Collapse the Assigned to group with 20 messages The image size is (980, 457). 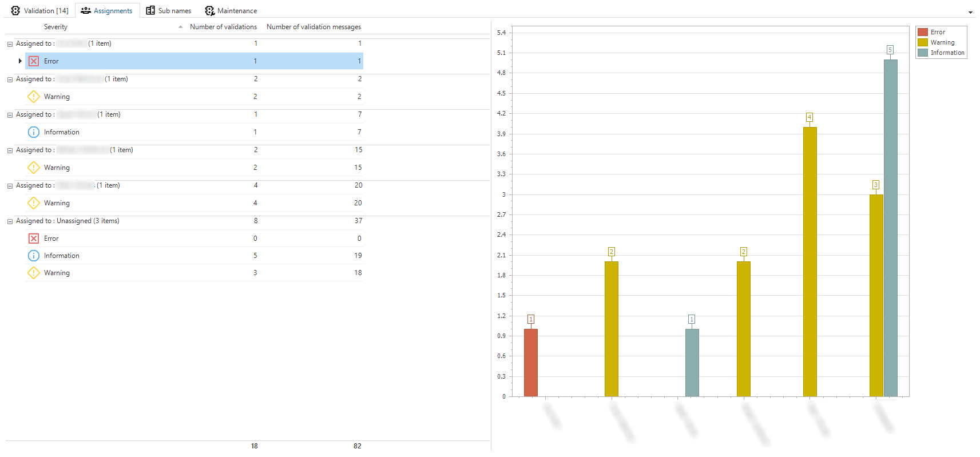[10, 186]
